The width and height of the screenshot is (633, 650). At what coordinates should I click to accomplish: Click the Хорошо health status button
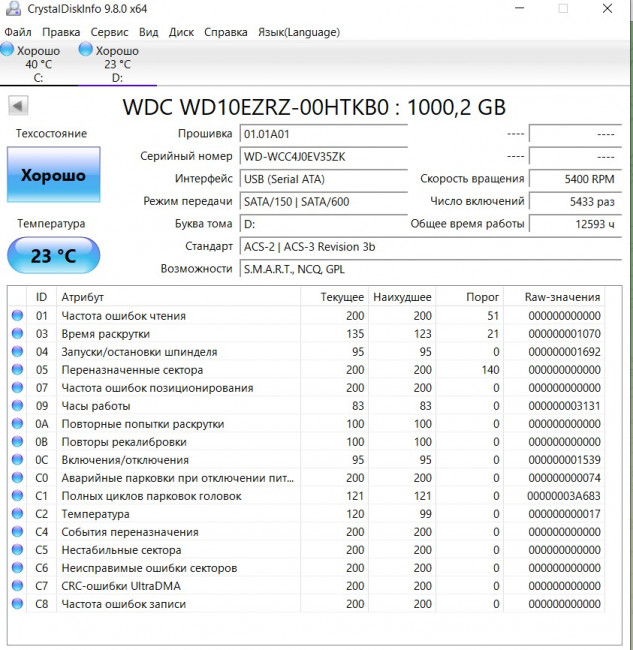[53, 175]
